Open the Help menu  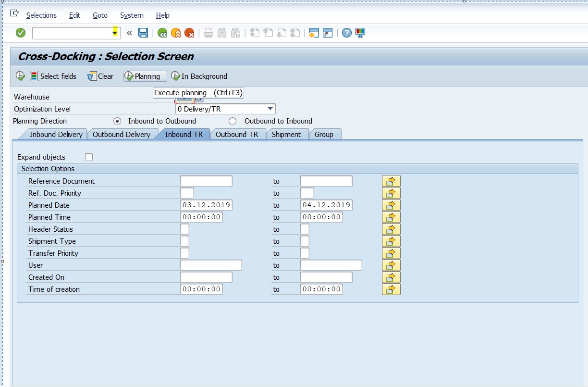(x=163, y=15)
